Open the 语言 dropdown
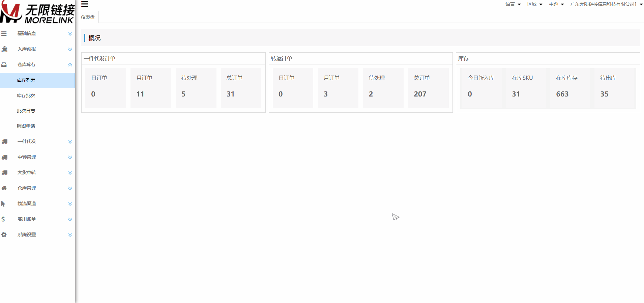 (513, 4)
